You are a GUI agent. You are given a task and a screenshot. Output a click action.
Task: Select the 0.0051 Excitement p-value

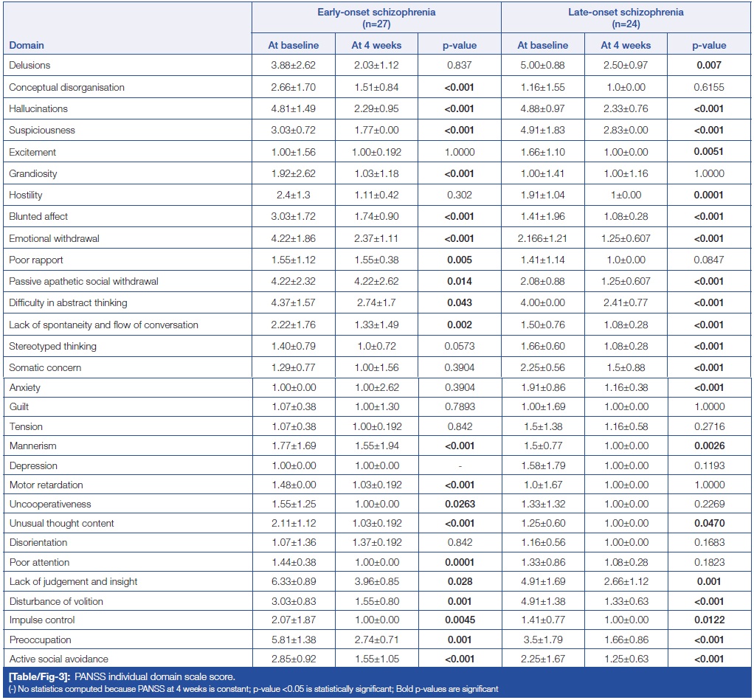tap(708, 152)
